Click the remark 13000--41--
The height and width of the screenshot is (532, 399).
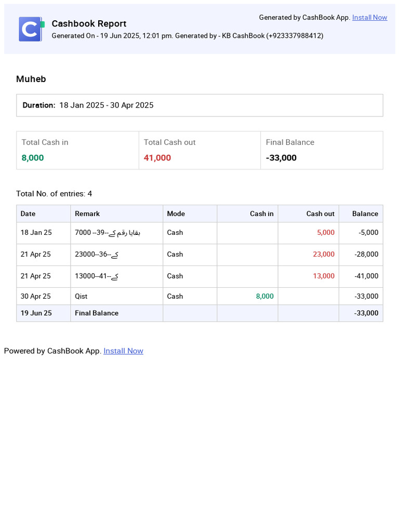click(x=97, y=276)
